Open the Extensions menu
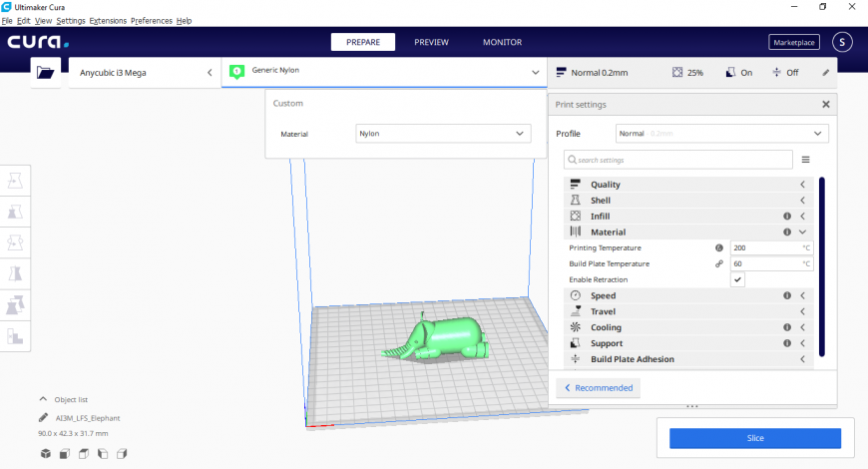 point(108,21)
